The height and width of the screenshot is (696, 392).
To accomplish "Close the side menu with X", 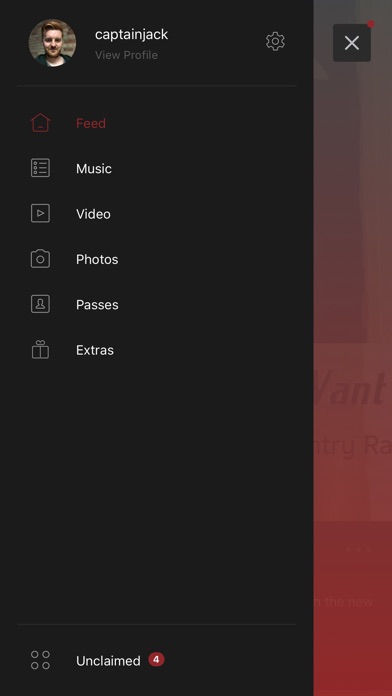I will [x=352, y=43].
